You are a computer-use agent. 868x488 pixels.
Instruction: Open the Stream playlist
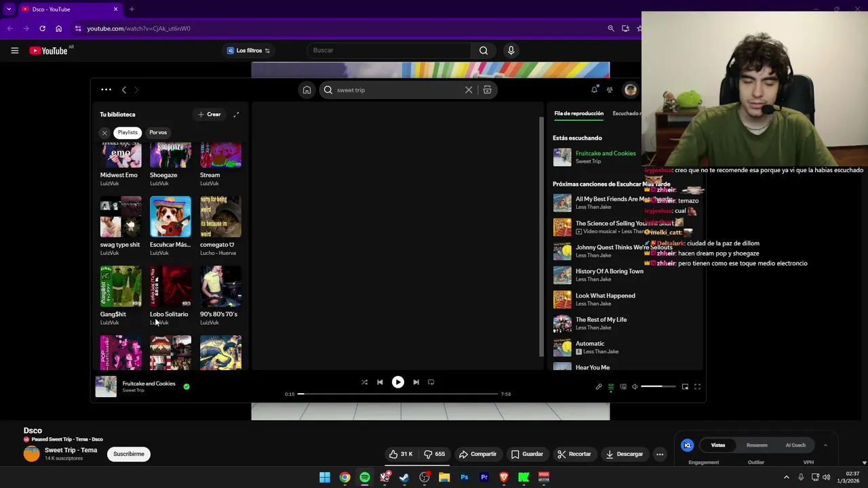220,163
